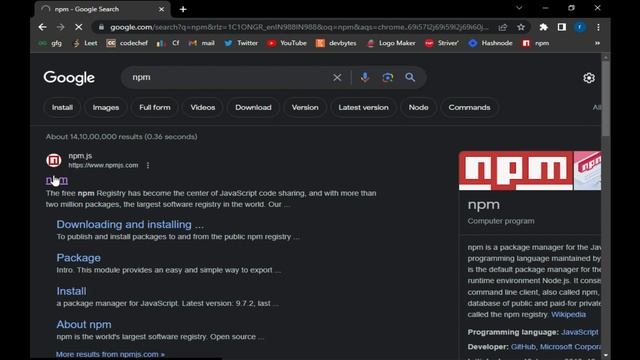Click the https://www.npmjs.com result URL
This screenshot has width=640, height=360.
[x=103, y=165]
